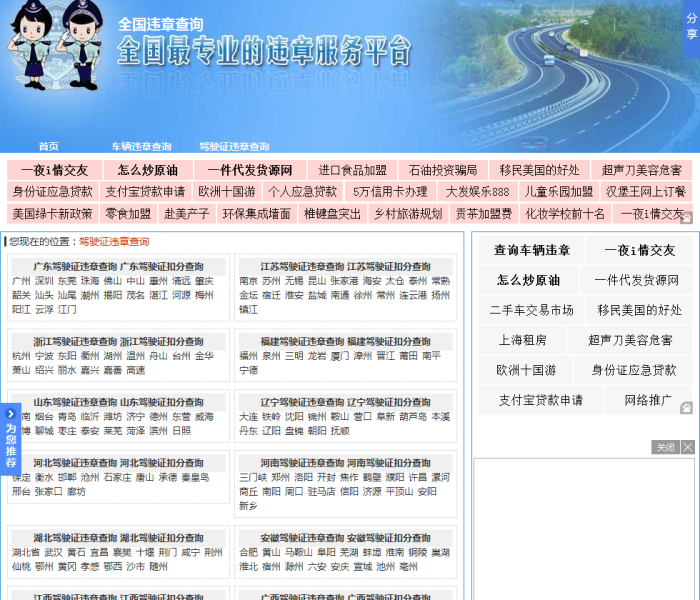This screenshot has height=600, width=700.
Task: Open the 环保集成墙面 ad link
Action: click(257, 214)
